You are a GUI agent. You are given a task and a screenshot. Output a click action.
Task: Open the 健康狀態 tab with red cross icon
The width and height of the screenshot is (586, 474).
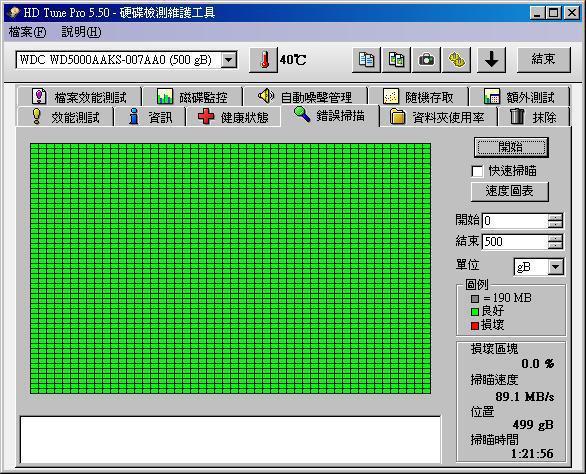click(233, 117)
